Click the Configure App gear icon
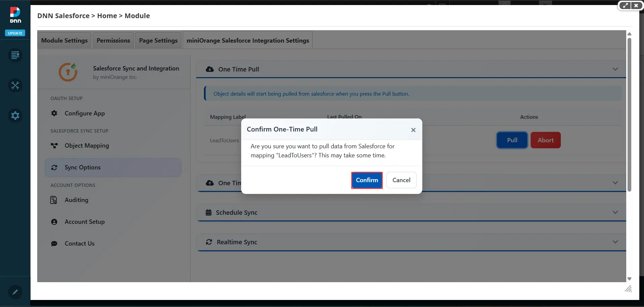644x307 pixels. click(54, 113)
